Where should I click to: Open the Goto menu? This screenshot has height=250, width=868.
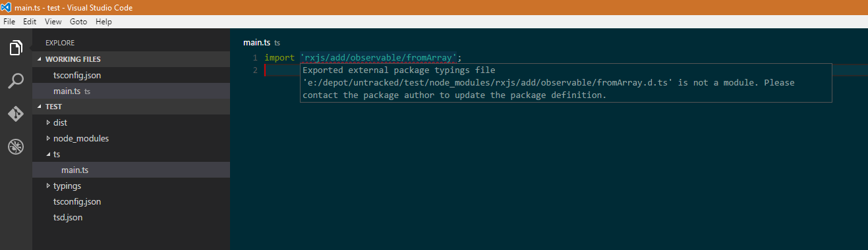pyautogui.click(x=78, y=22)
